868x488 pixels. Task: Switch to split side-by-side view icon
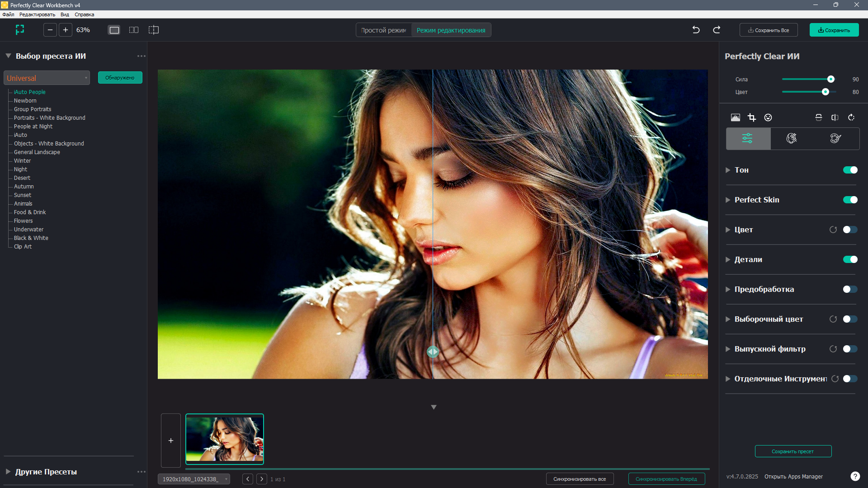[x=134, y=30]
